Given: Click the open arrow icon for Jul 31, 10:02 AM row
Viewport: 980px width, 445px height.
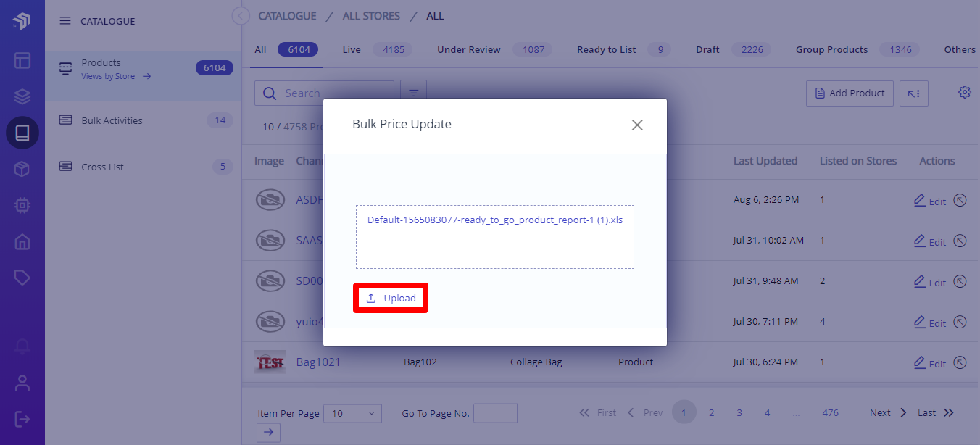Looking at the screenshot, I should 960,241.
